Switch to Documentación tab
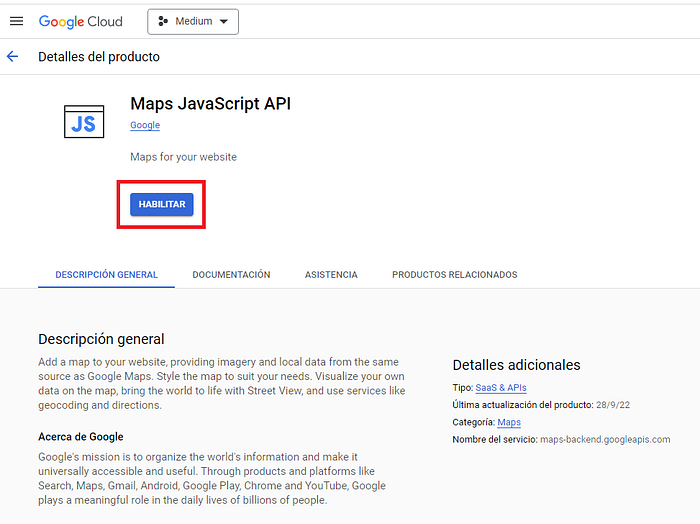The height and width of the screenshot is (524, 700). coord(231,274)
